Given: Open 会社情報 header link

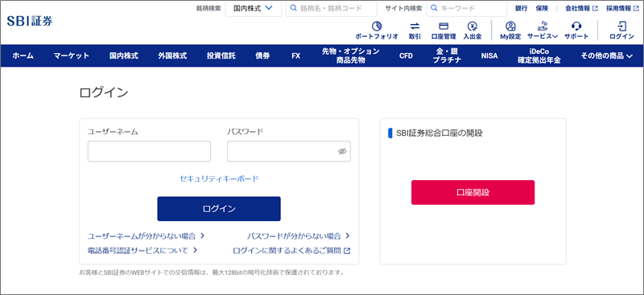Looking at the screenshot, I should (578, 8).
